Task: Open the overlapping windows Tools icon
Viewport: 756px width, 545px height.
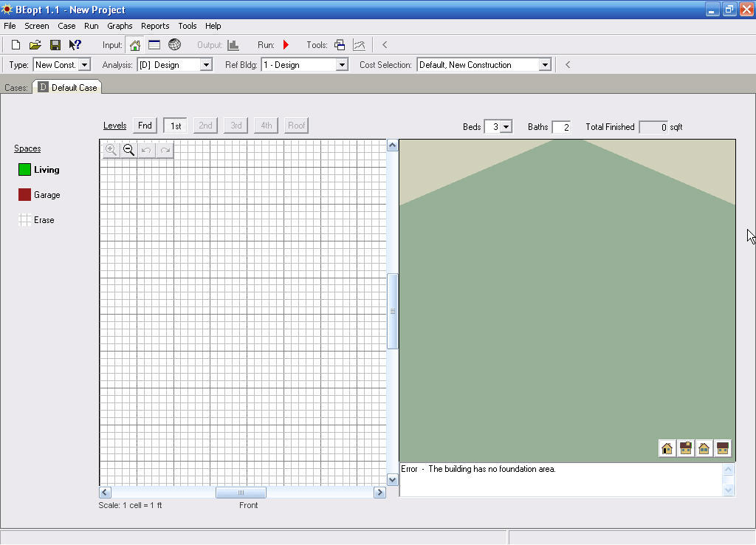Action: [x=340, y=45]
